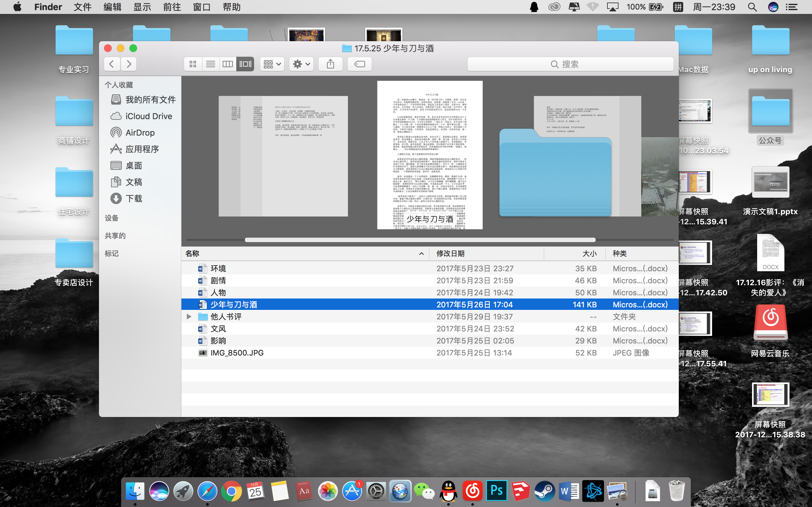Switch to list view in toolbar
Screen dimensions: 812x507
pos(210,64)
